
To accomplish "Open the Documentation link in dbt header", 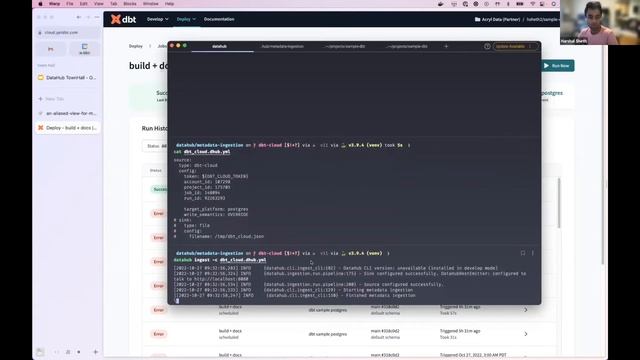I will [219, 19].
